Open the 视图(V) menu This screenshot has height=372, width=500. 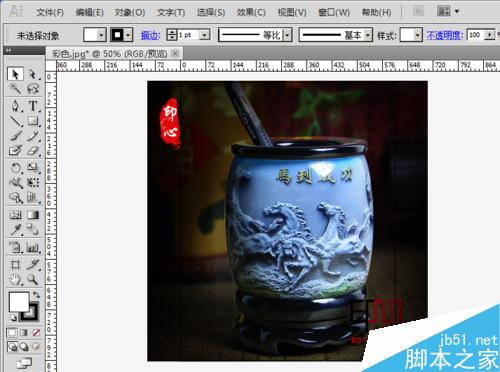[292, 13]
